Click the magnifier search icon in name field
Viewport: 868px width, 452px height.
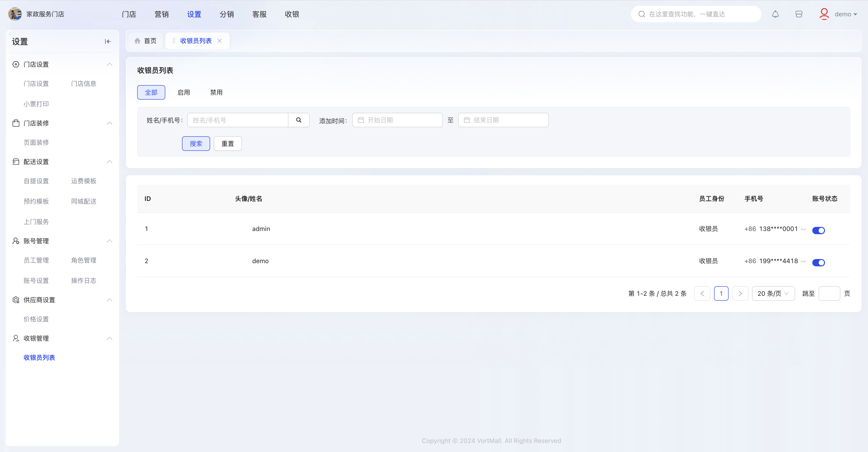coord(299,120)
